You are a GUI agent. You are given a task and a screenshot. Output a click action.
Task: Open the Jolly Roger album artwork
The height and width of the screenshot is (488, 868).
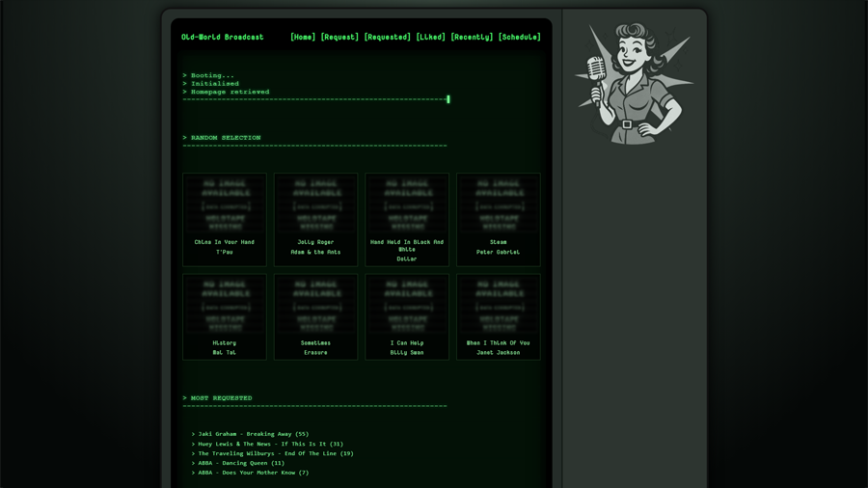[315, 204]
